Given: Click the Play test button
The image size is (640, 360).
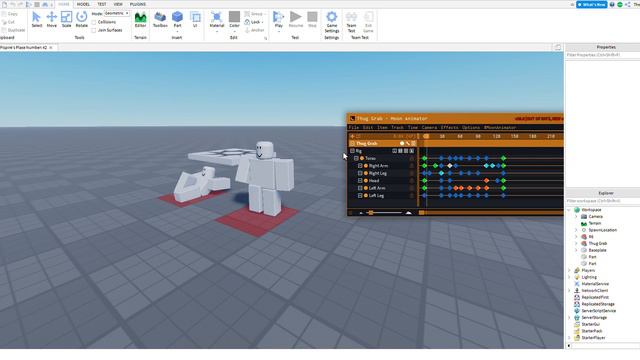Looking at the screenshot, I should tap(279, 20).
